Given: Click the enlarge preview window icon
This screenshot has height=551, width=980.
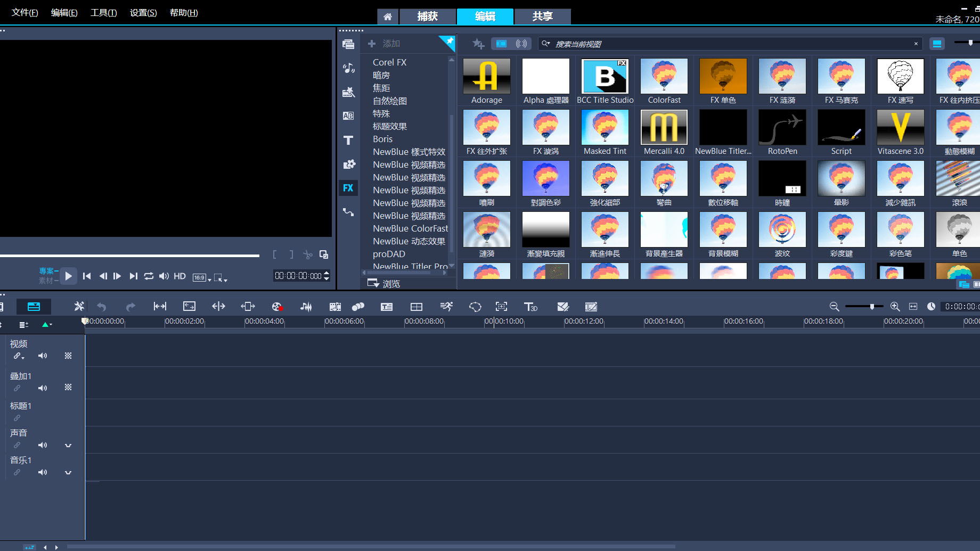Looking at the screenshot, I should 324,254.
